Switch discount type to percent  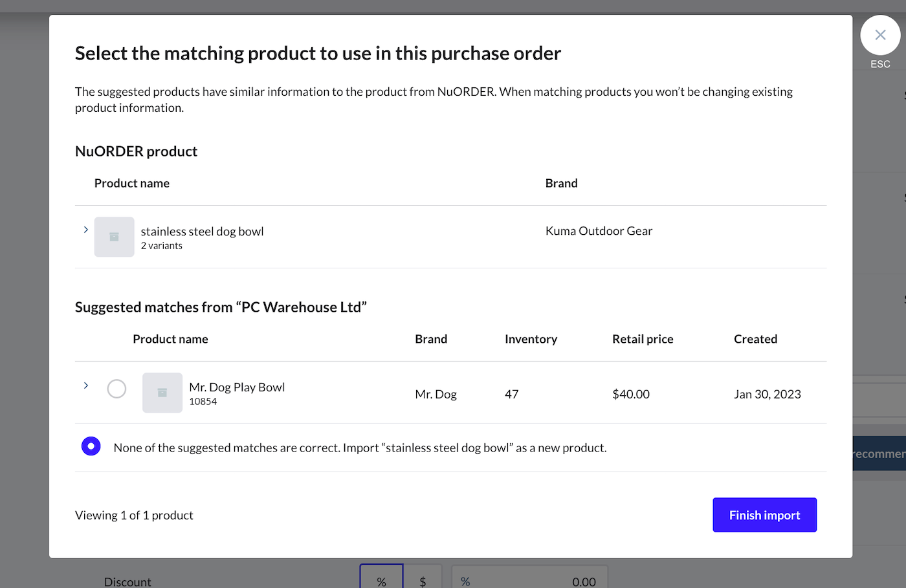pyautogui.click(x=381, y=580)
